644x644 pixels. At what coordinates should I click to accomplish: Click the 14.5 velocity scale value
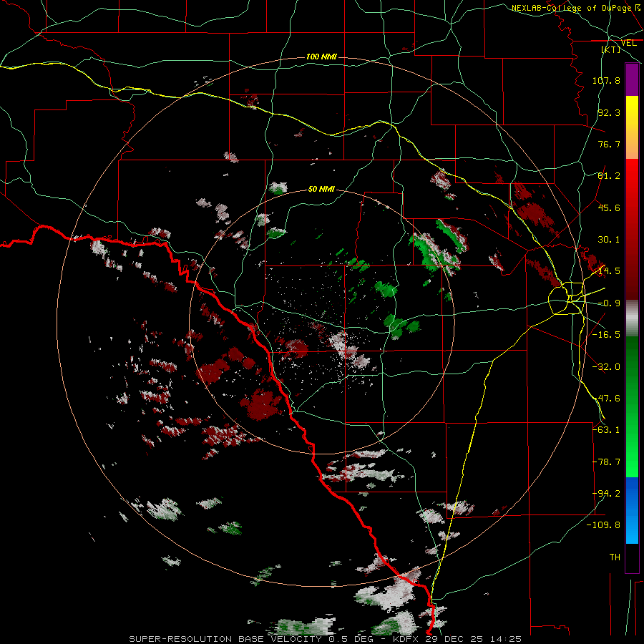pyautogui.click(x=609, y=271)
